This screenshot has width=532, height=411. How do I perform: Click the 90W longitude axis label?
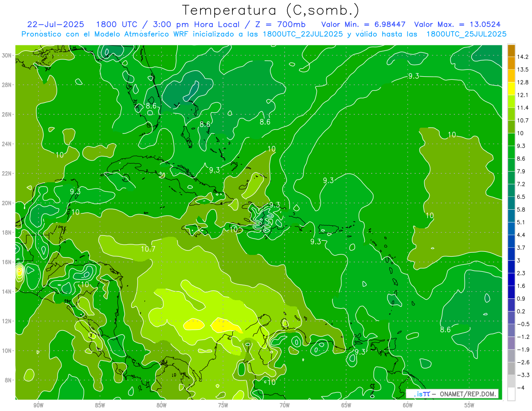38,405
